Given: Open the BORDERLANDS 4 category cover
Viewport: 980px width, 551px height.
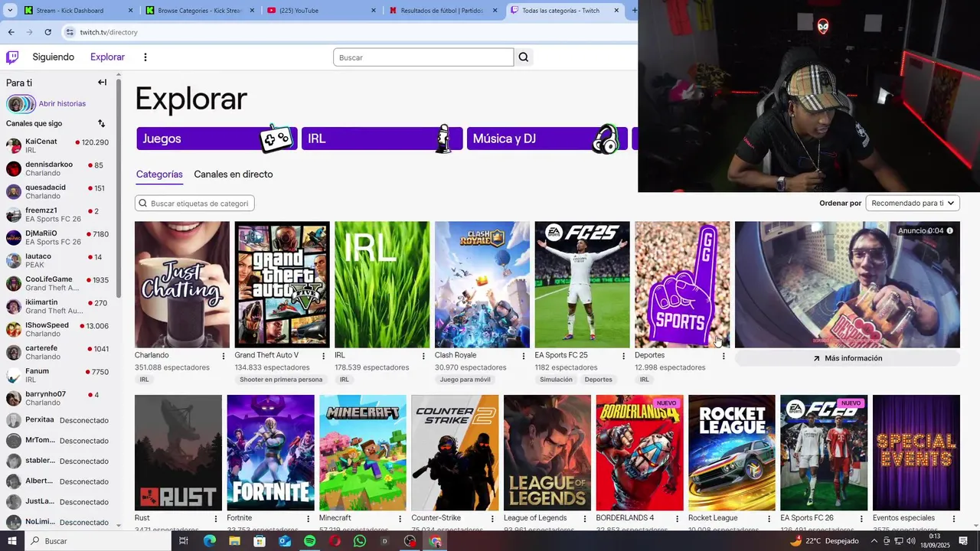Looking at the screenshot, I should tap(639, 452).
